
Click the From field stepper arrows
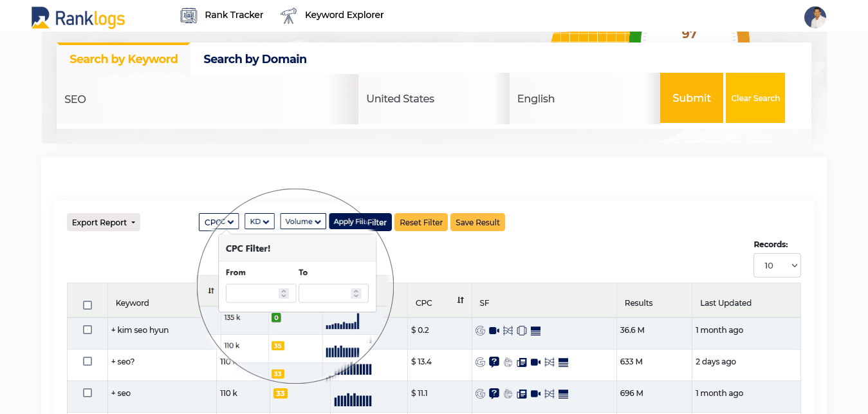click(283, 293)
